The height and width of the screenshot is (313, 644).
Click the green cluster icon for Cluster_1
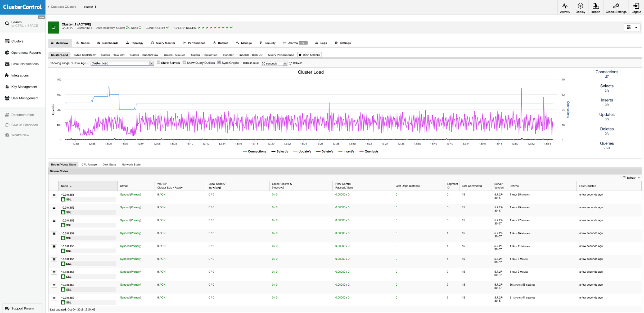[53, 28]
